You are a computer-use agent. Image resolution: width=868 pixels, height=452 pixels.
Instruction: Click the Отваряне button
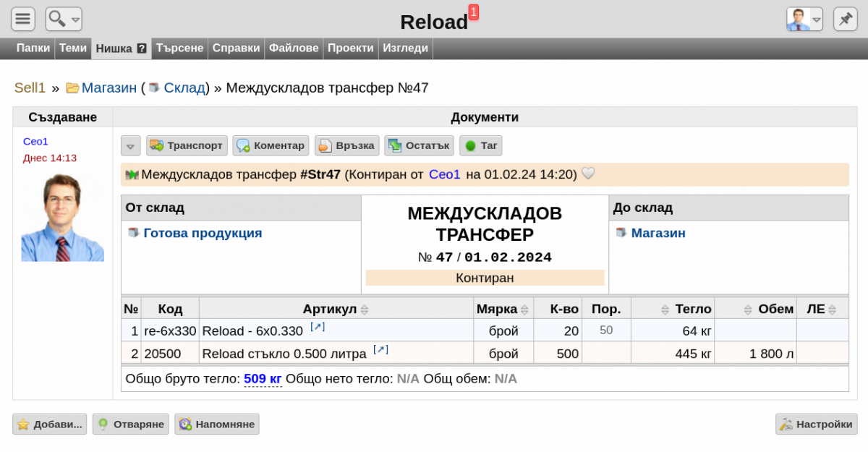coord(130,424)
